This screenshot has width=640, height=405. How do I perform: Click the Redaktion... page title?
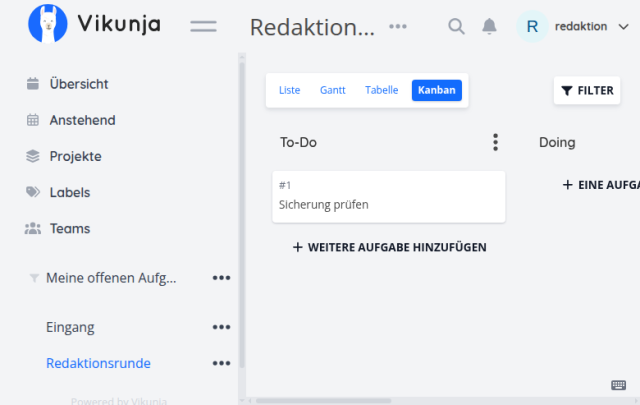click(312, 27)
